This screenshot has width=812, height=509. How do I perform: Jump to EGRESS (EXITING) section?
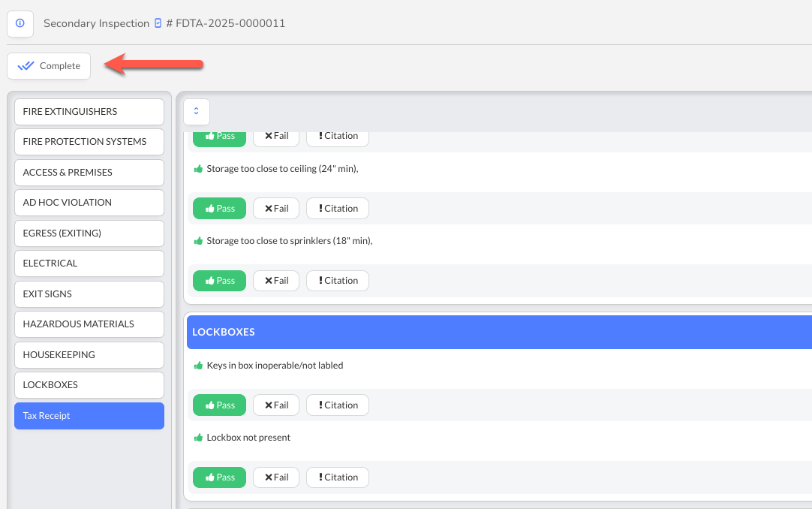tap(89, 233)
